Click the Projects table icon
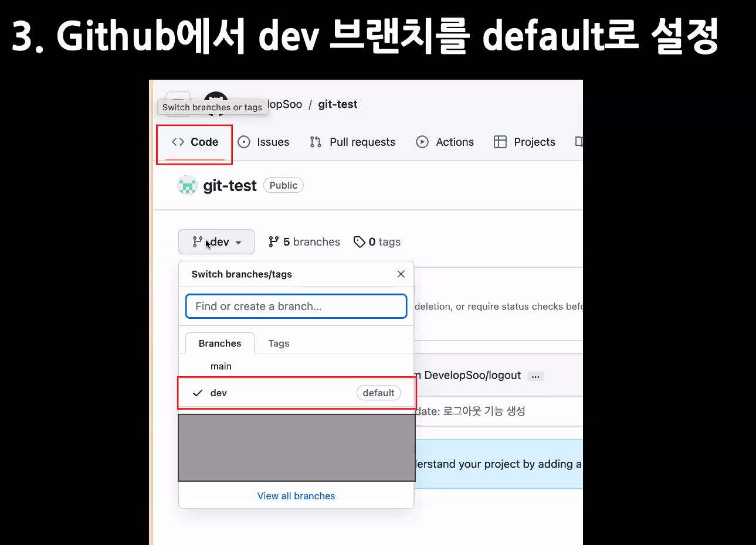Image resolution: width=756 pixels, height=545 pixels. pos(500,142)
